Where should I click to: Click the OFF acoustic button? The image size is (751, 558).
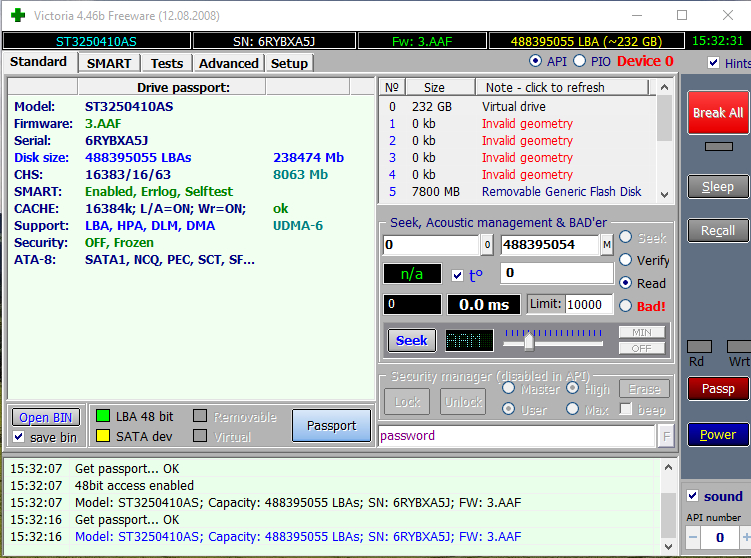point(642,348)
